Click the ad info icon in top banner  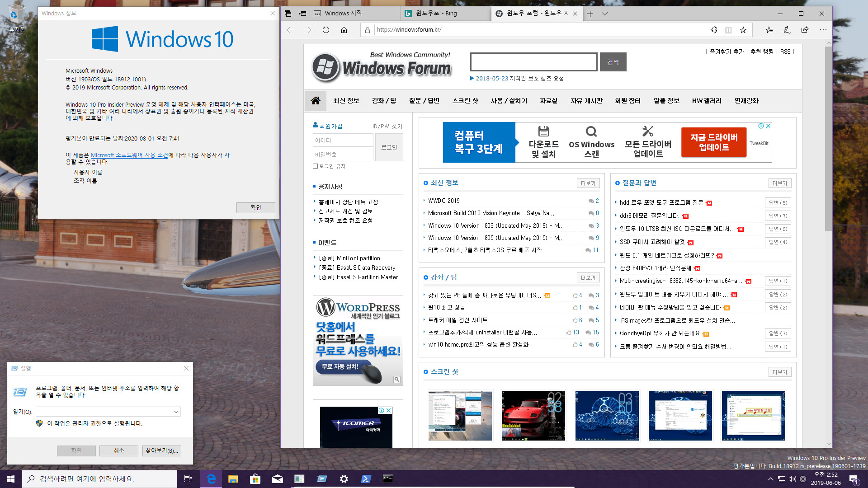point(761,126)
